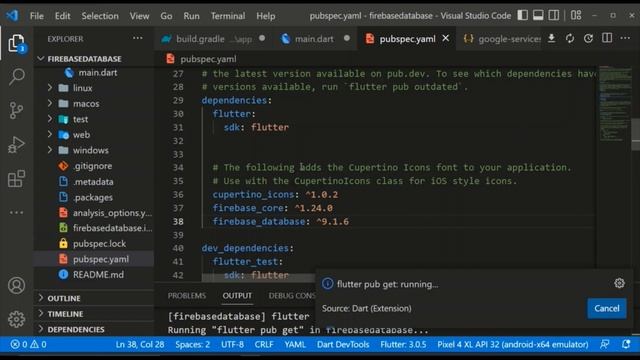Image resolution: width=640 pixels, height=360 pixels.
Task: Open the File menu
Action: [37, 16]
